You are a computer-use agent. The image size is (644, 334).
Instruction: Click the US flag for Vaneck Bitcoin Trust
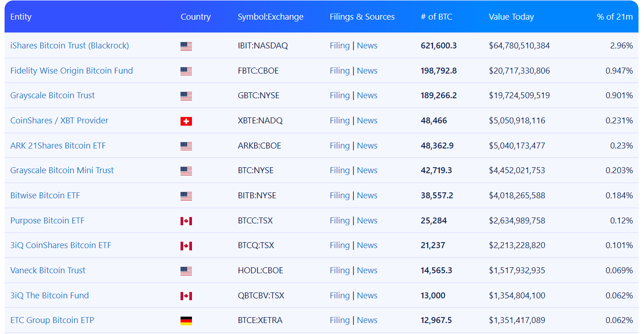(x=186, y=271)
